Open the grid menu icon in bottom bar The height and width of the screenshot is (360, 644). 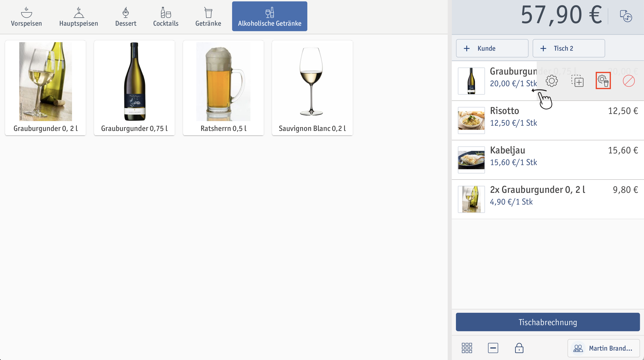click(467, 348)
